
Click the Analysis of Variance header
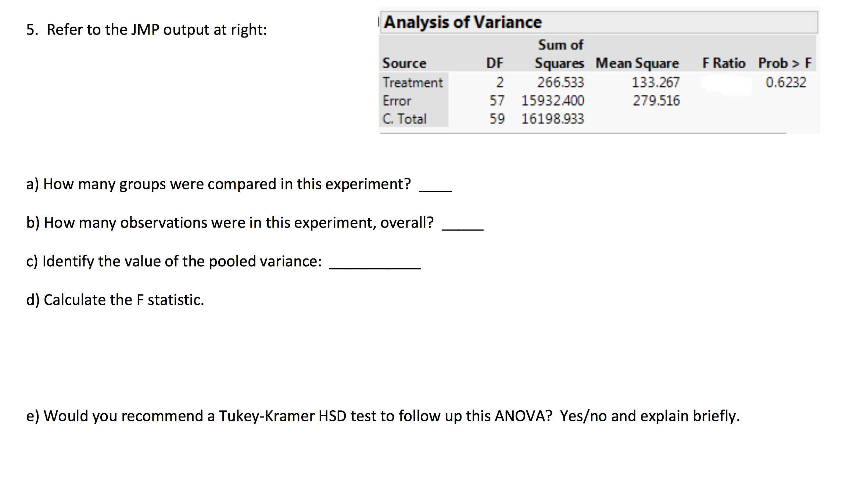pos(463,22)
